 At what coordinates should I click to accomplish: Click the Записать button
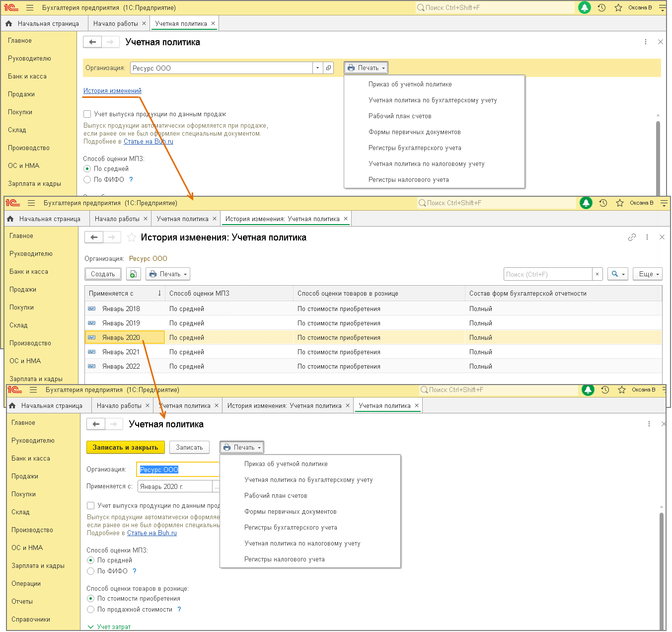189,448
